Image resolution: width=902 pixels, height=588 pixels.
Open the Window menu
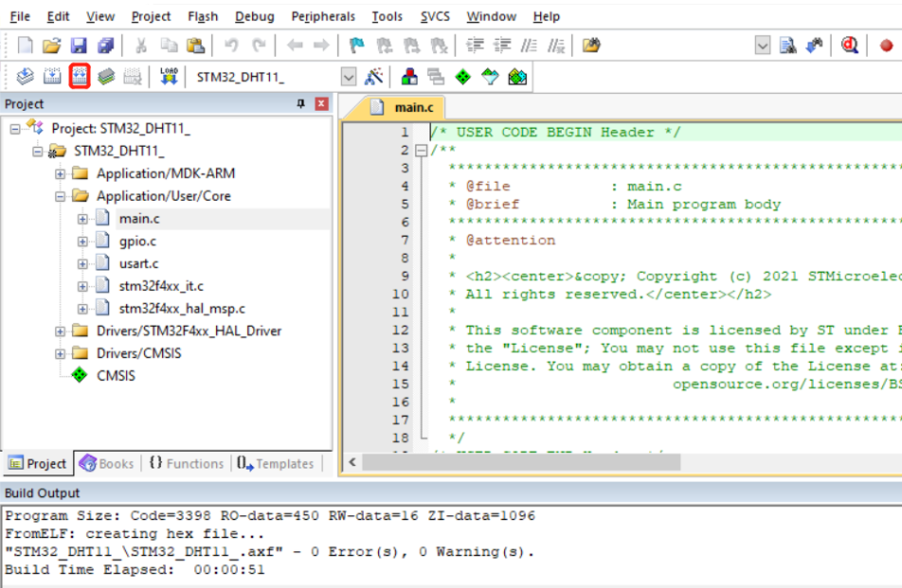point(491,16)
